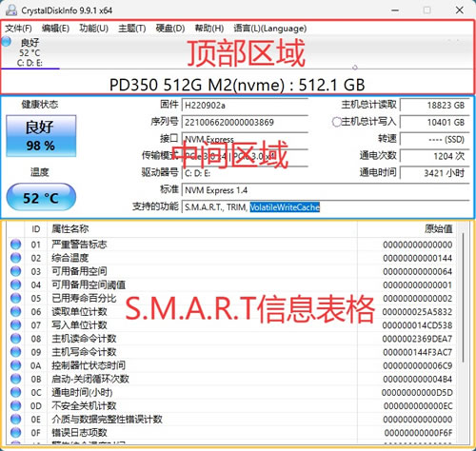Select the 启动-关闭循环次数 attribute row
This screenshot has height=451, width=476.
point(231,379)
